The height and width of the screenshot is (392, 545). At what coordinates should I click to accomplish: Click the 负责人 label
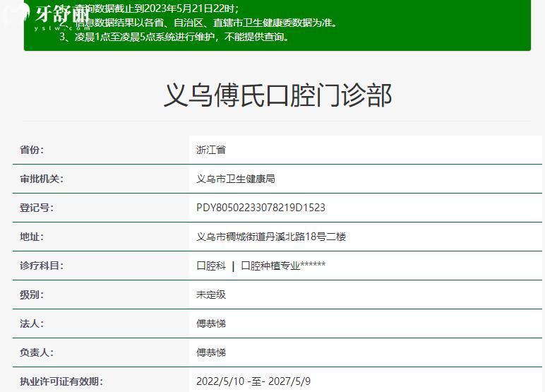pos(37,352)
